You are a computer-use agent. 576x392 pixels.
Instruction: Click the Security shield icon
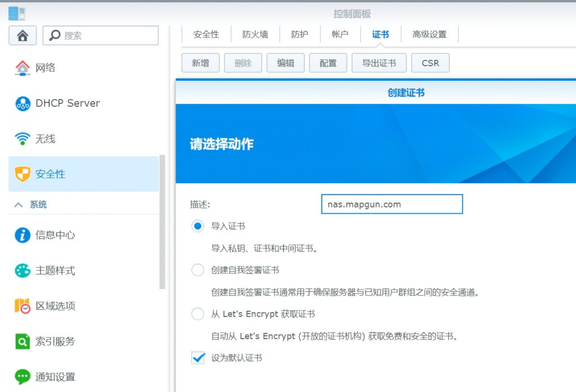pos(22,174)
